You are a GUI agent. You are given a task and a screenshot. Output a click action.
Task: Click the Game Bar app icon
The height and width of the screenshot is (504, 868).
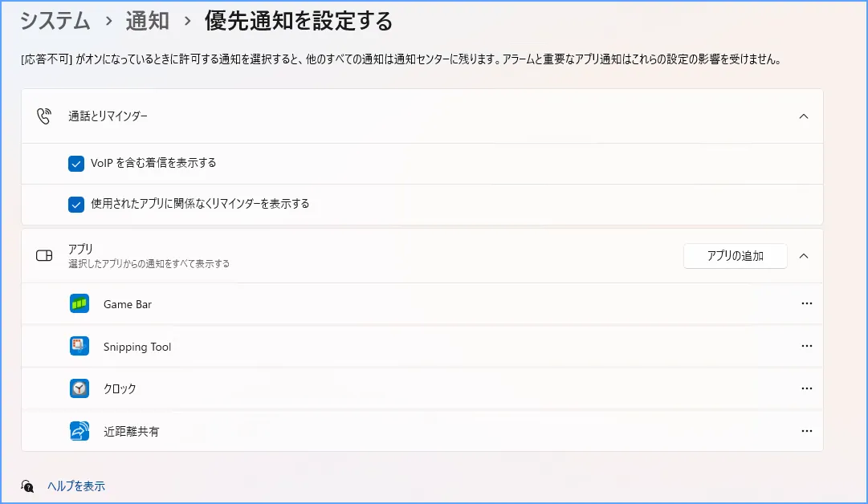point(79,303)
